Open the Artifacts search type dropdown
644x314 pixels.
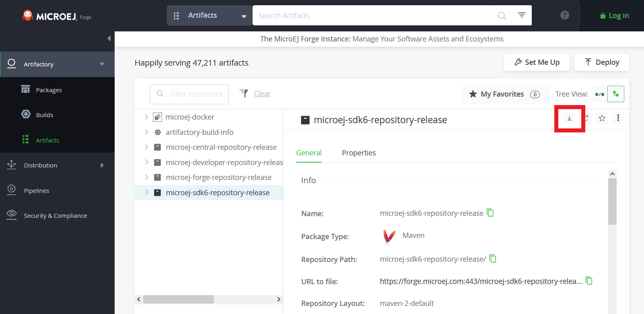point(209,15)
